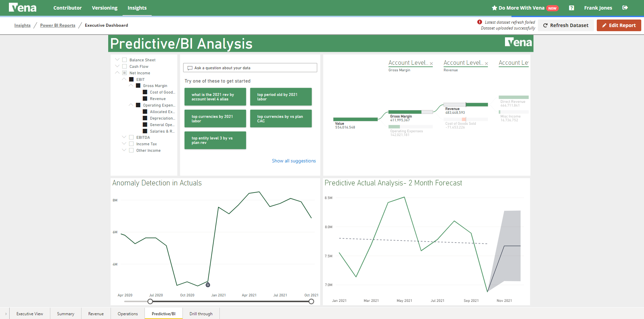Click the Value root bar in decomposition tree
Image resolution: width=644 pixels, height=319 pixels.
pos(355,119)
